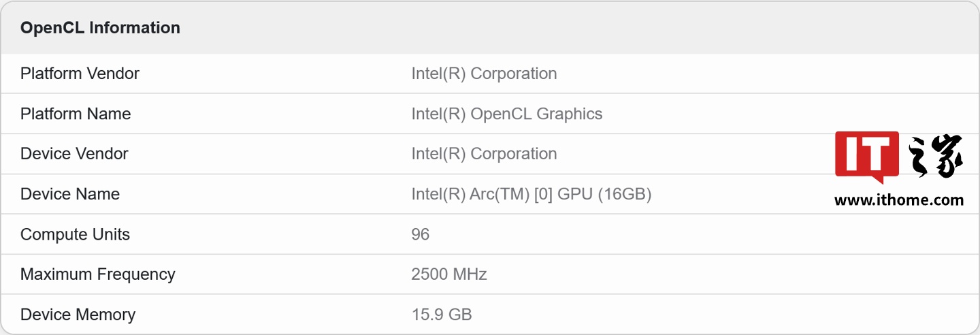Screen dimensions: 980x335
Task: Click Intel(R) Arc(TM) [0] GPU (16GB) text
Action: coord(531,194)
